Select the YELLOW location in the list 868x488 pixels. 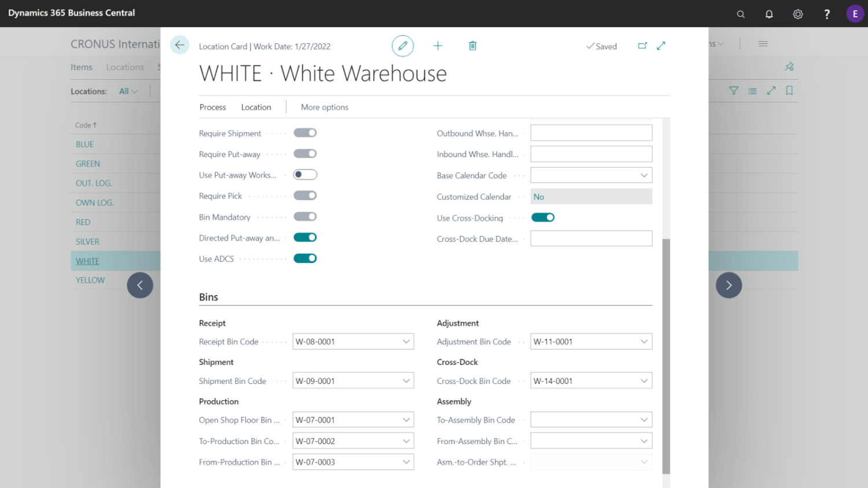(x=90, y=280)
